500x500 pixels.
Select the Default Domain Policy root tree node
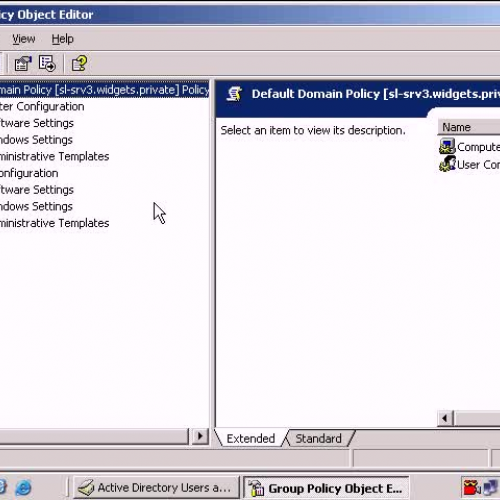pyautogui.click(x=104, y=90)
